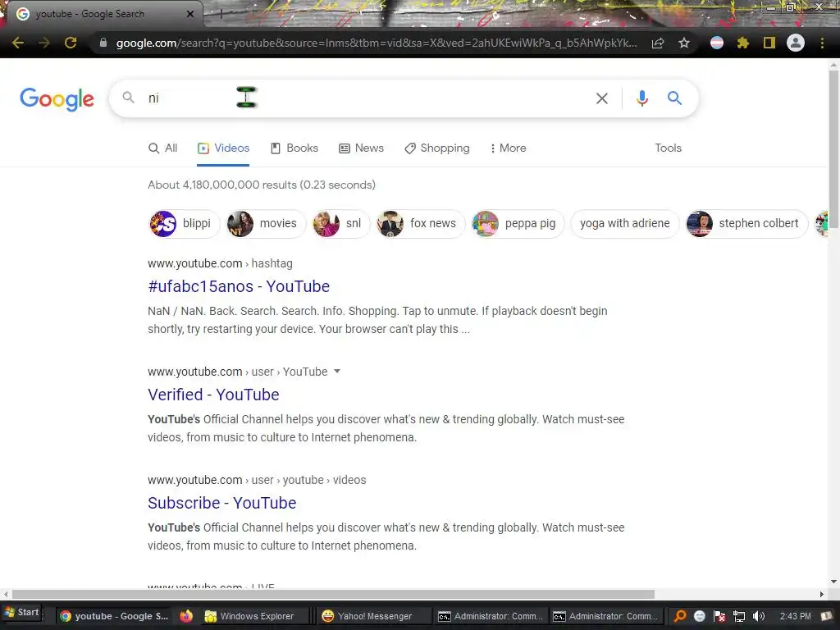Open the Extensions puzzle piece icon
The image size is (840, 630).
[743, 43]
